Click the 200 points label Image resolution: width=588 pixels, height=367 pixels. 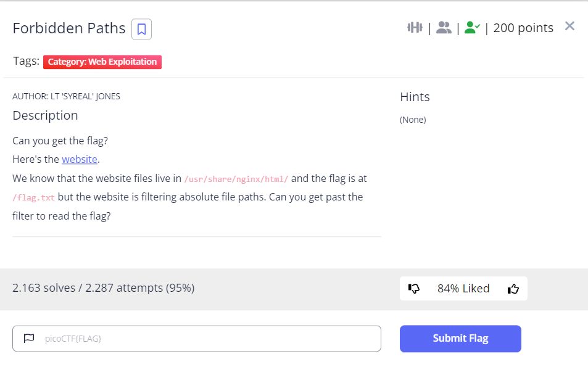(523, 28)
